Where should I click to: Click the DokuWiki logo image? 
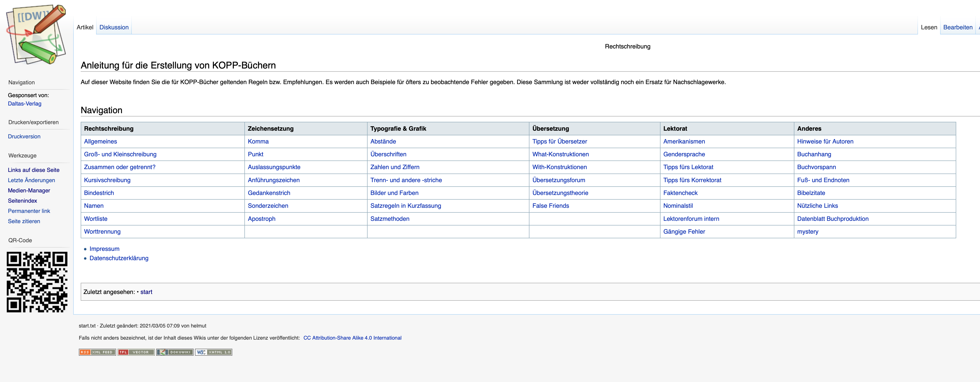36,34
